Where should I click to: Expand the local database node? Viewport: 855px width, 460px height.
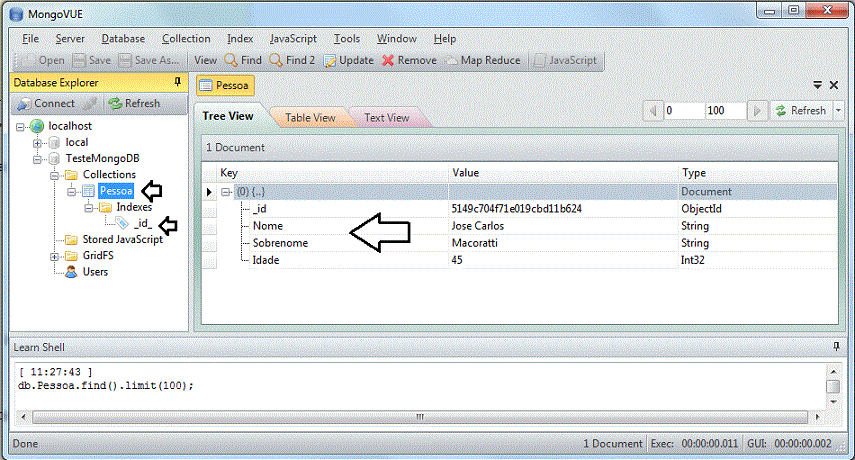click(x=37, y=143)
